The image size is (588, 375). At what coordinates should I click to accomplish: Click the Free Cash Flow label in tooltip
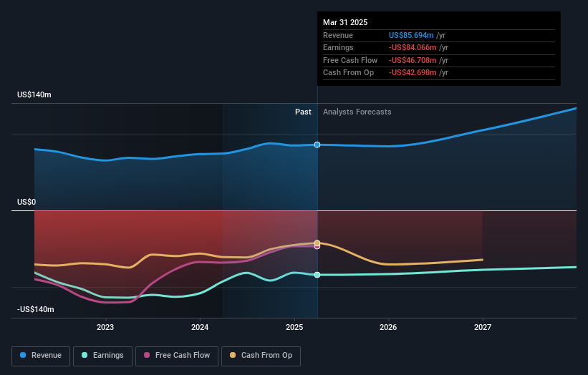coord(350,60)
